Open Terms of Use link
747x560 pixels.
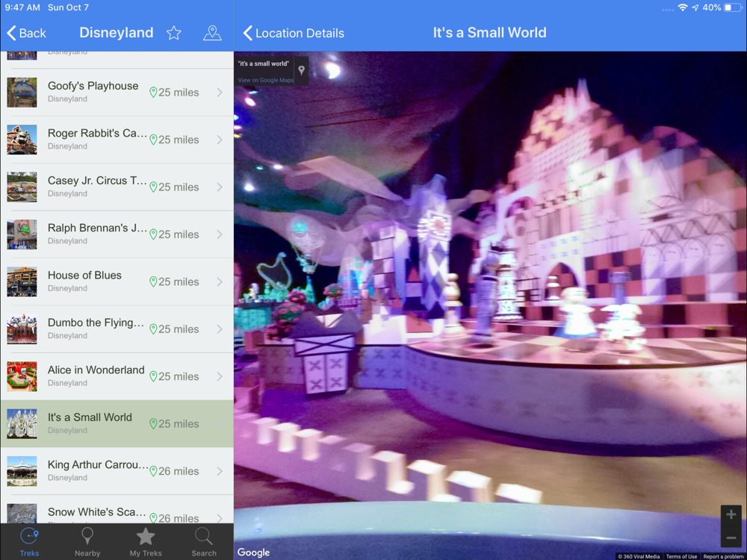tap(681, 556)
